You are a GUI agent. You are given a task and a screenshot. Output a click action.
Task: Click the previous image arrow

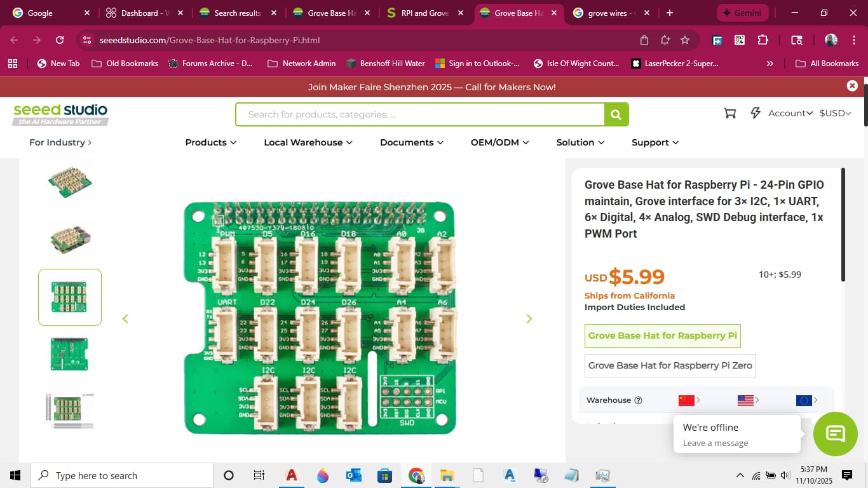[x=125, y=319]
